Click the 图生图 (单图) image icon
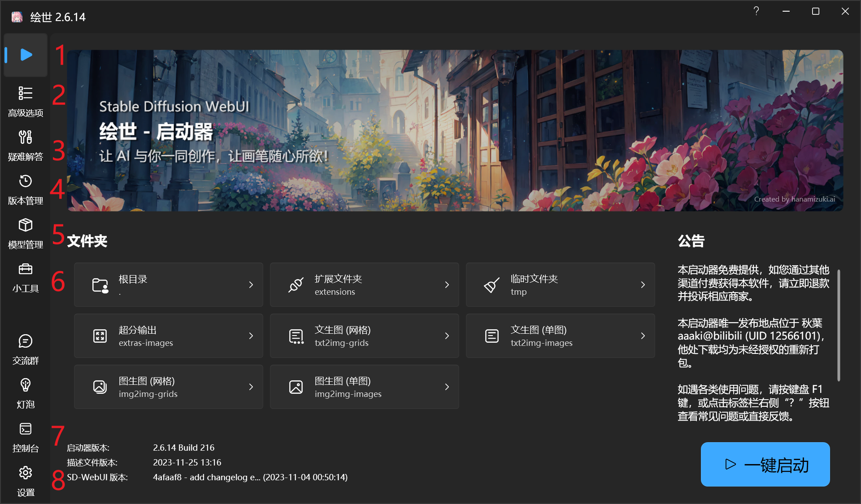This screenshot has width=861, height=504. [296, 387]
